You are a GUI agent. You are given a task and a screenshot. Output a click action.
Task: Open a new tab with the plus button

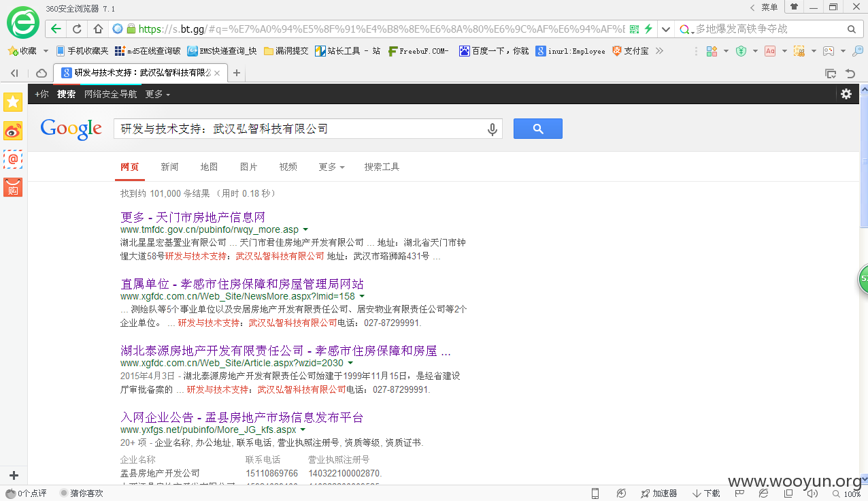(x=236, y=73)
